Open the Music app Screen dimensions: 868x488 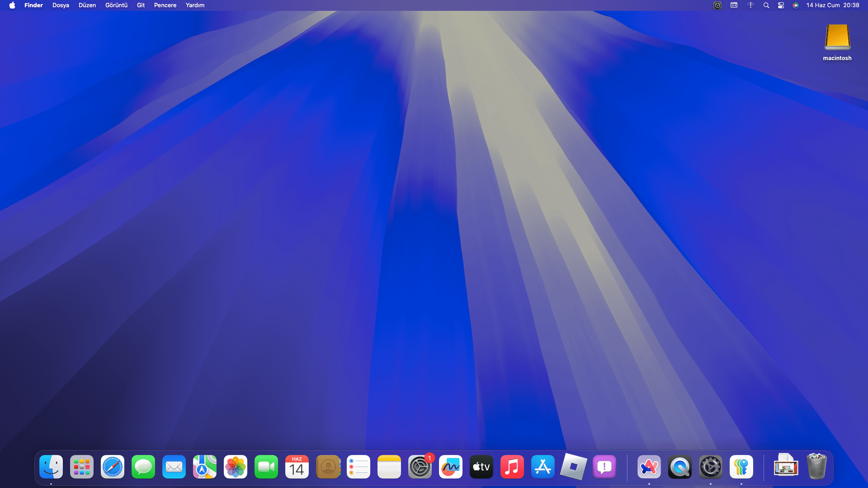tap(512, 467)
